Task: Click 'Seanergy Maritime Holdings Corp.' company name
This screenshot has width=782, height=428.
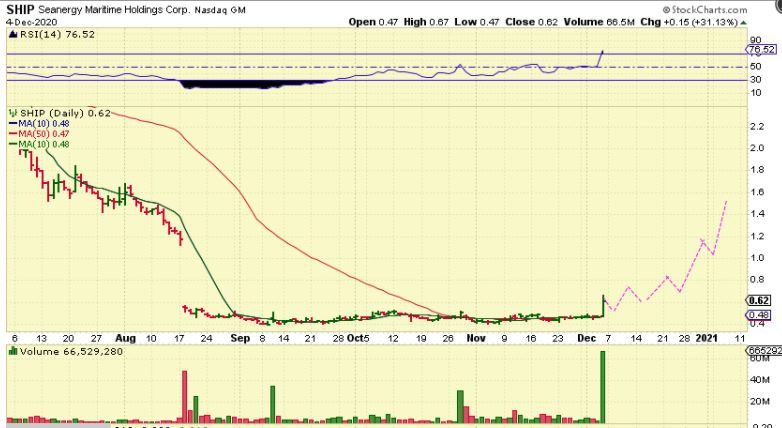Action: coord(114,10)
